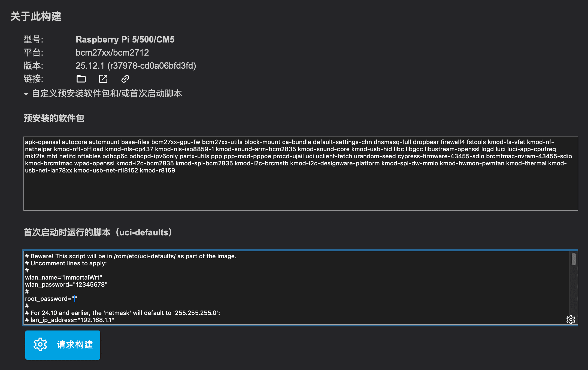
Task: Click the 请求构建 button label
Action: click(75, 345)
